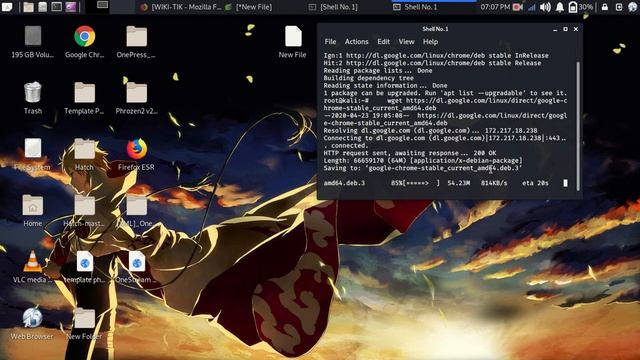This screenshot has width=640, height=360.
Task: Maximize the Shell No. 1 window
Action: [x=565, y=29]
